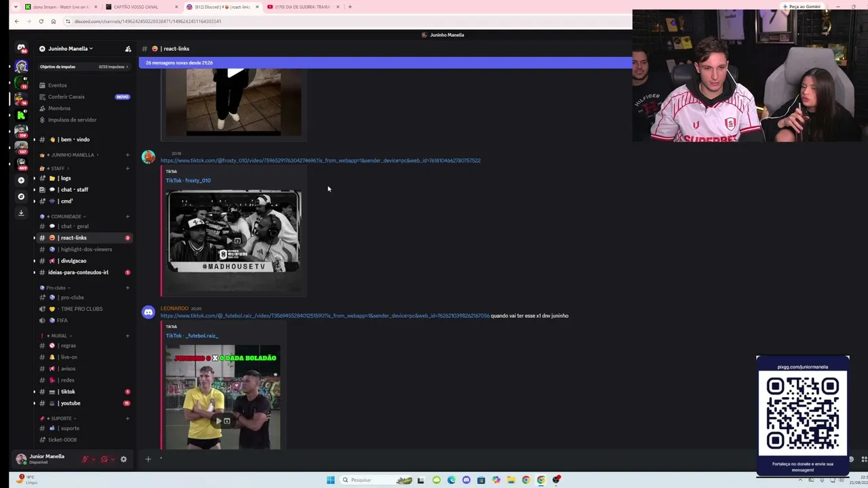
Task: Click the new messages banner 'mensagens novas'
Action: [384, 63]
